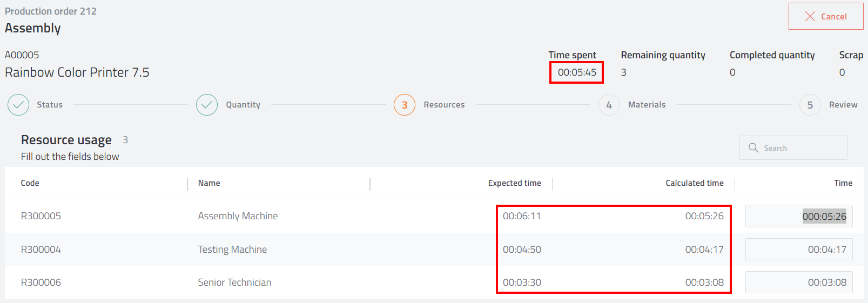Click the magnifier icon in Search box
The image size is (868, 303).
coord(753,147)
